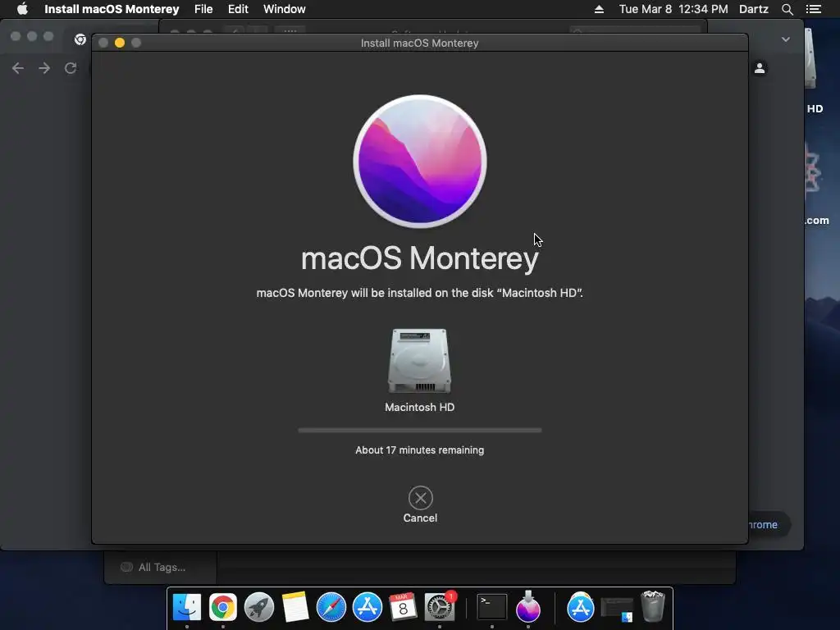The image size is (840, 630).
Task: Open the Apple menu
Action: 22,9
